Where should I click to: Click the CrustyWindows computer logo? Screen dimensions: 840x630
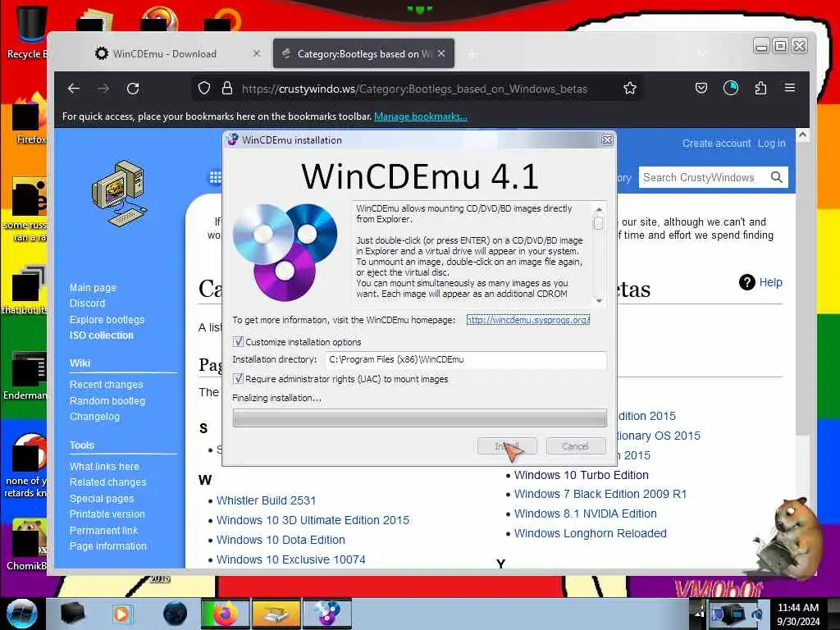[119, 193]
